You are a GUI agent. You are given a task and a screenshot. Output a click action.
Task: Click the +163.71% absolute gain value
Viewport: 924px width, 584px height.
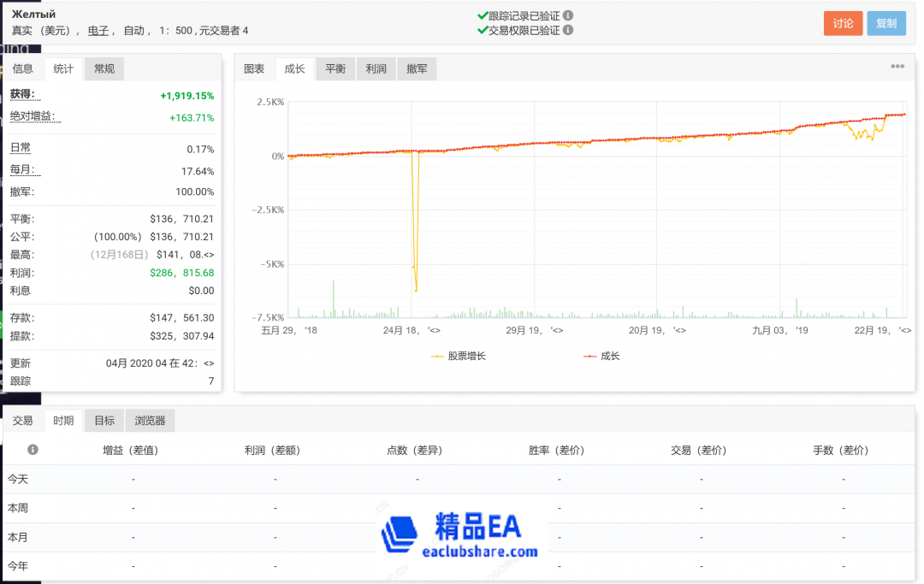(192, 118)
